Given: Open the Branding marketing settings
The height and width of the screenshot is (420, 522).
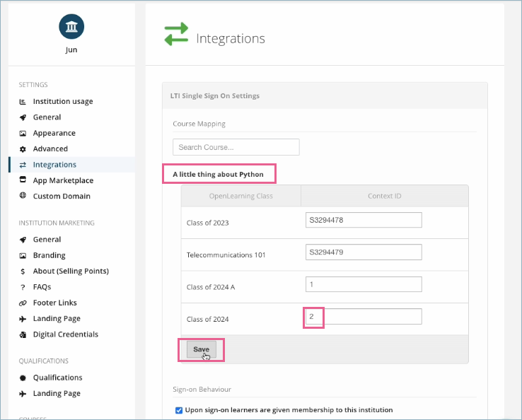Looking at the screenshot, I should pyautogui.click(x=49, y=255).
